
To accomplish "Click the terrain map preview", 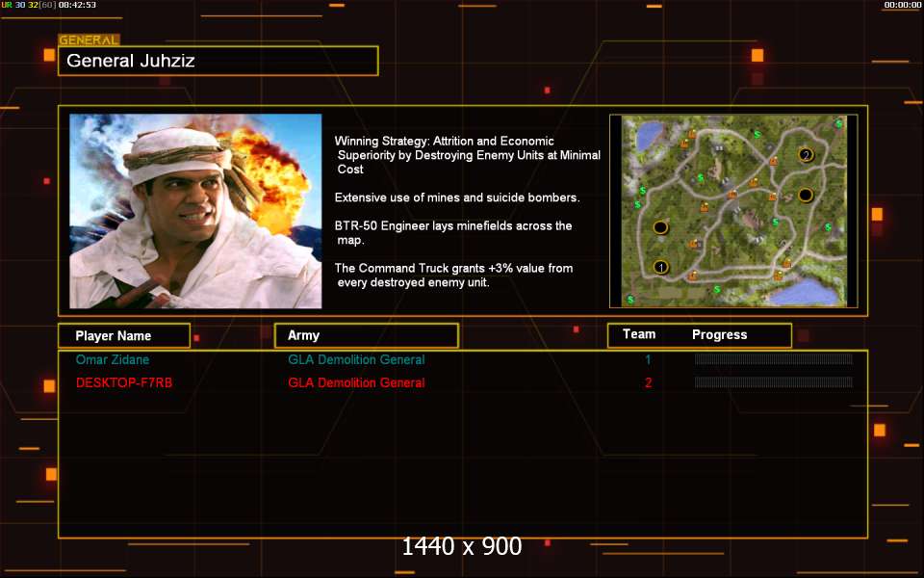I will 733,211.
